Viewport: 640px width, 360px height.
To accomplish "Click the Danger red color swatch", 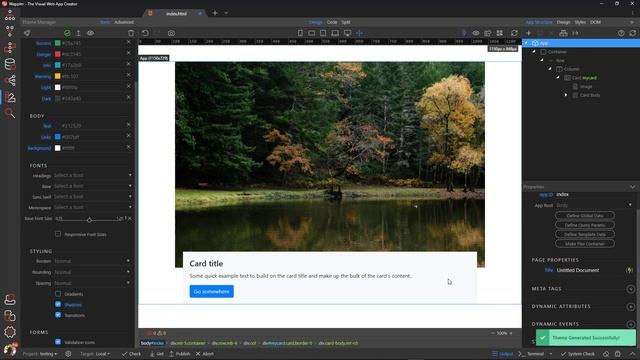I will tap(58, 54).
